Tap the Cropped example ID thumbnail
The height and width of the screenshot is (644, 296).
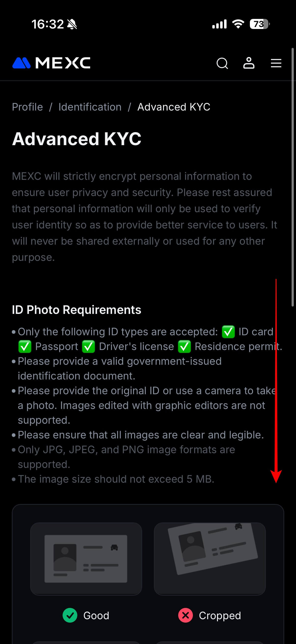210,559
